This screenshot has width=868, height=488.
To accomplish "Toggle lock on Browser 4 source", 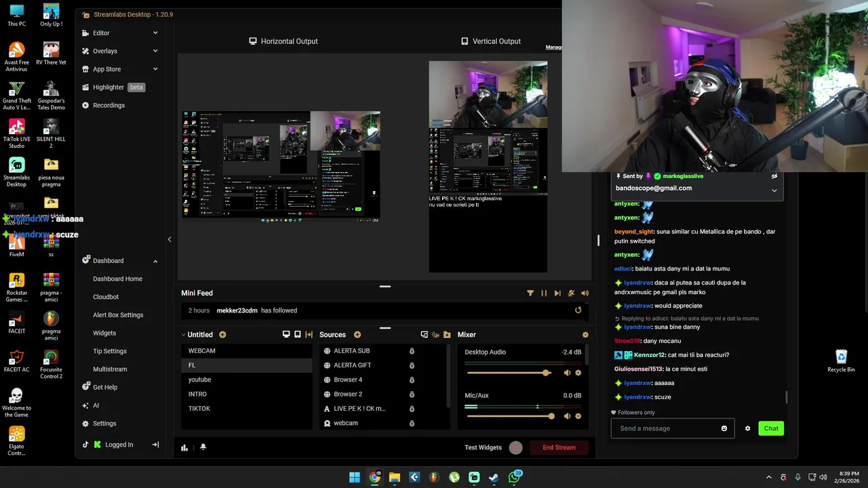I will 412,380.
